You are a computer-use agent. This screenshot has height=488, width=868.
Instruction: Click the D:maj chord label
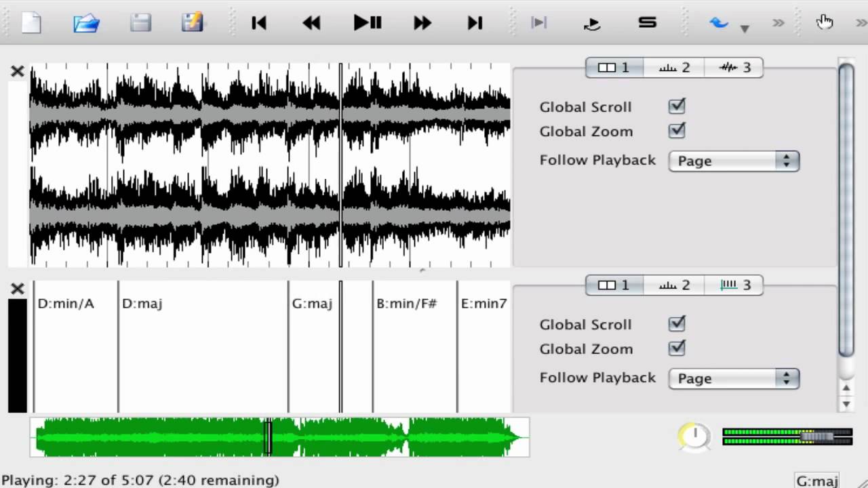click(142, 304)
